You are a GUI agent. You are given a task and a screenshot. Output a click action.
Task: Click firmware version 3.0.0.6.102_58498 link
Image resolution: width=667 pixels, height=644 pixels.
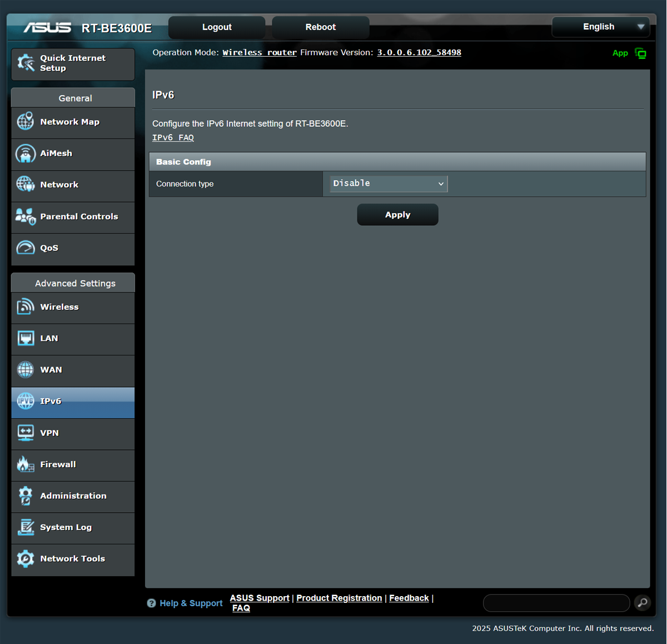(419, 52)
